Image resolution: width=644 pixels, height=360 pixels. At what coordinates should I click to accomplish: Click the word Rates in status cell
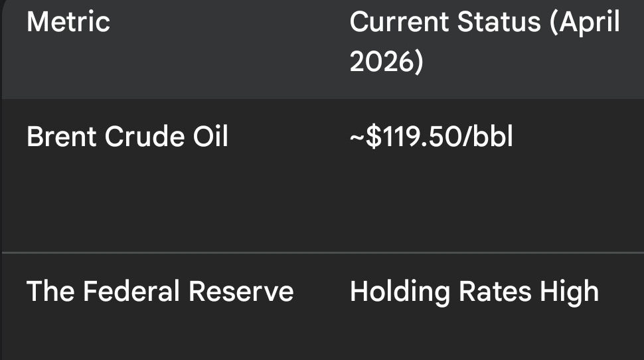pyautogui.click(x=495, y=292)
